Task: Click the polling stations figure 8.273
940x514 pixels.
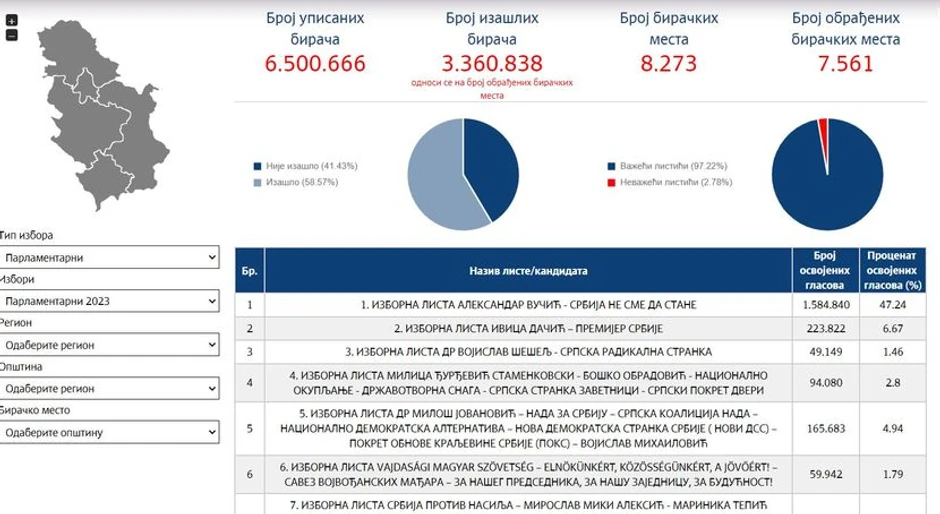Action: click(668, 64)
